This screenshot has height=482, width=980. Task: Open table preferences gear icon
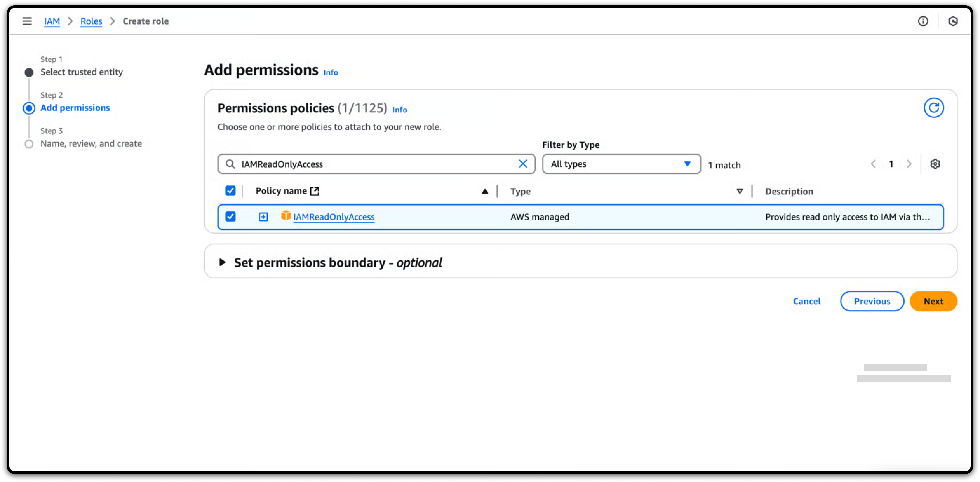[935, 164]
